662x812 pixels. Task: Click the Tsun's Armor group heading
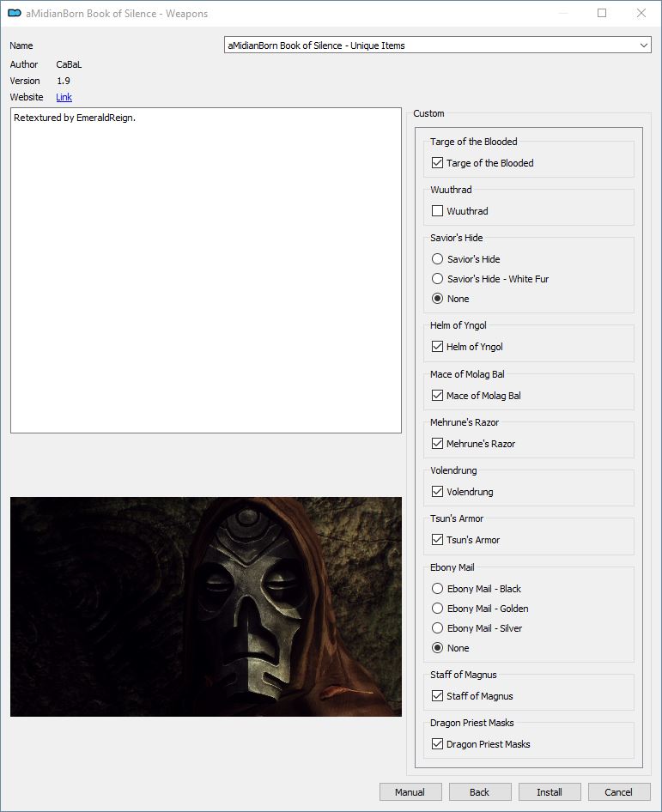pyautogui.click(x=456, y=518)
